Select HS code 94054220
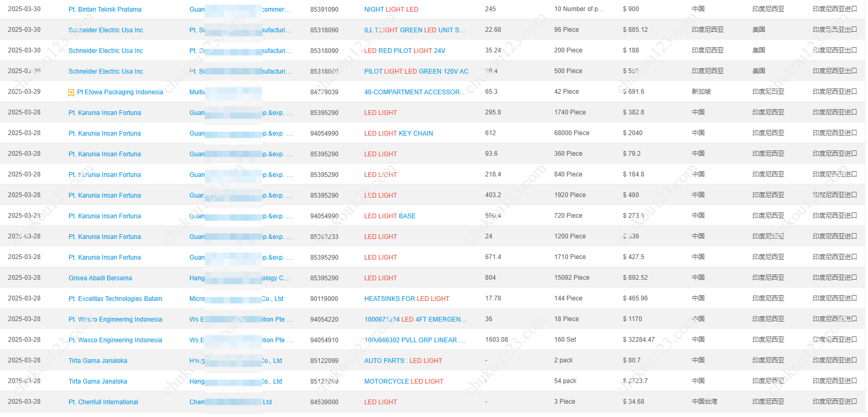The height and width of the screenshot is (417, 868). pyautogui.click(x=324, y=320)
